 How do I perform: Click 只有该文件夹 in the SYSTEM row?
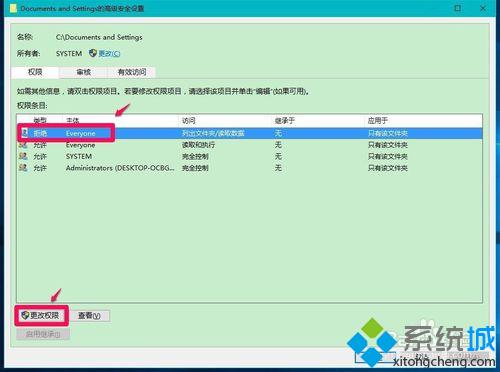click(387, 156)
